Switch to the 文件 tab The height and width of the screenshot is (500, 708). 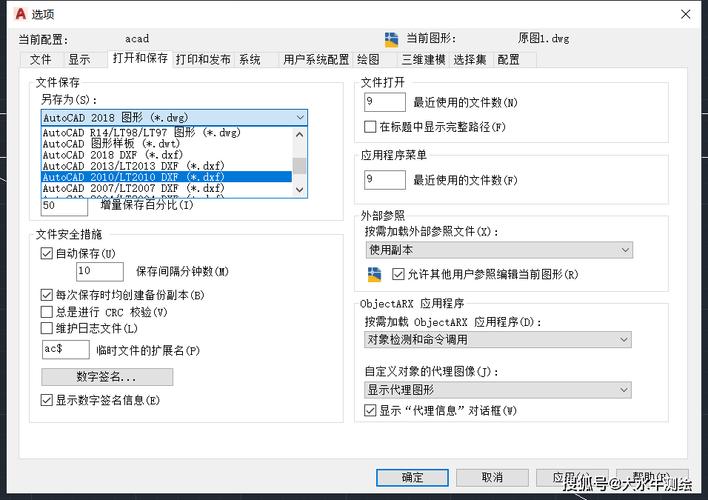coord(41,60)
